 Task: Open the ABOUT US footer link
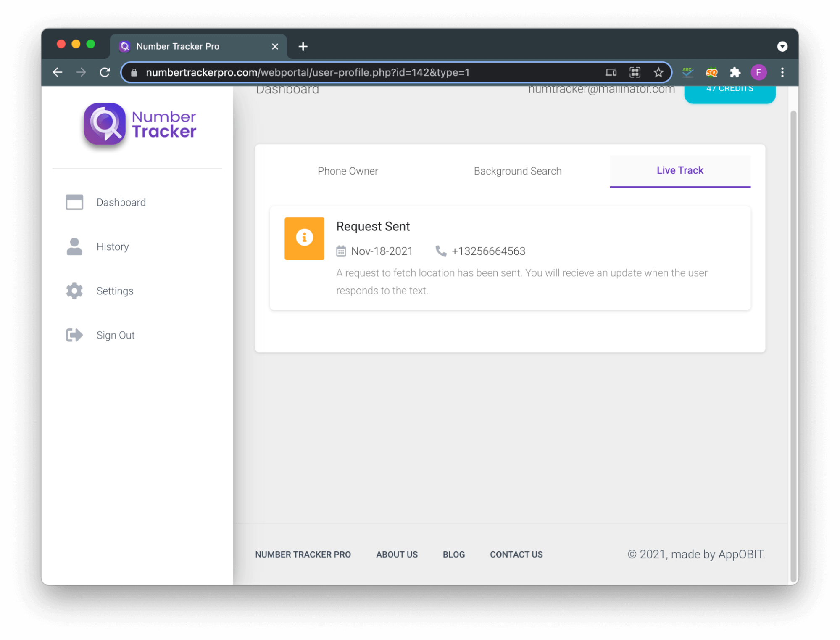tap(397, 554)
